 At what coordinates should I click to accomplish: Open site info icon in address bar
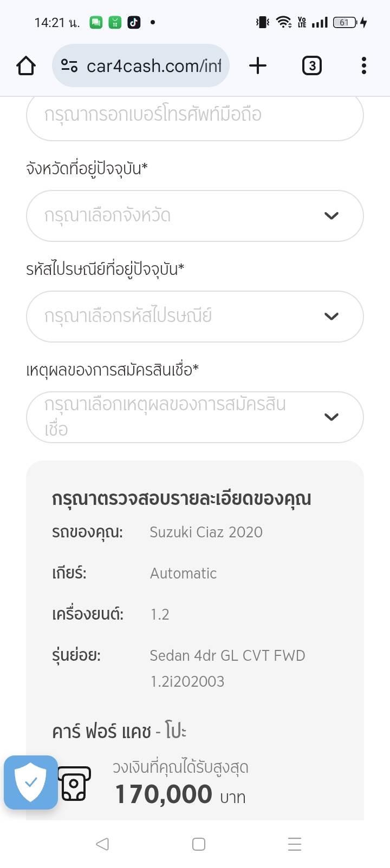(69, 66)
